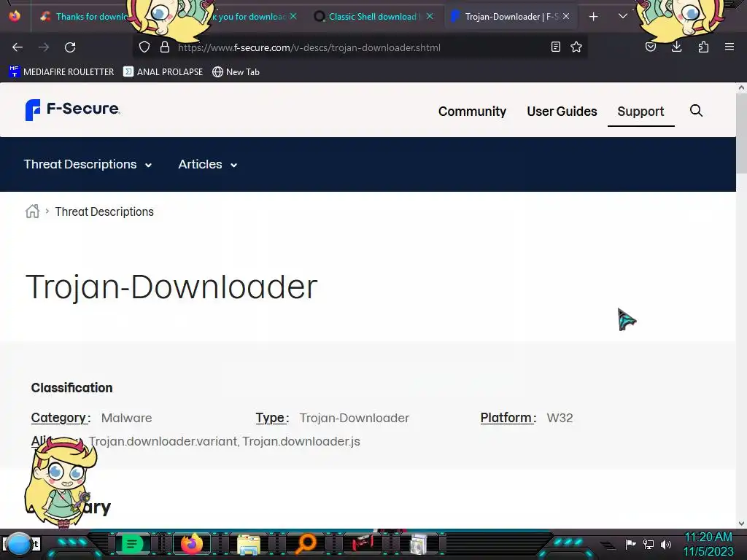This screenshot has height=560, width=747.
Task: Open the clock showing 11:20 AM
Action: click(x=708, y=544)
